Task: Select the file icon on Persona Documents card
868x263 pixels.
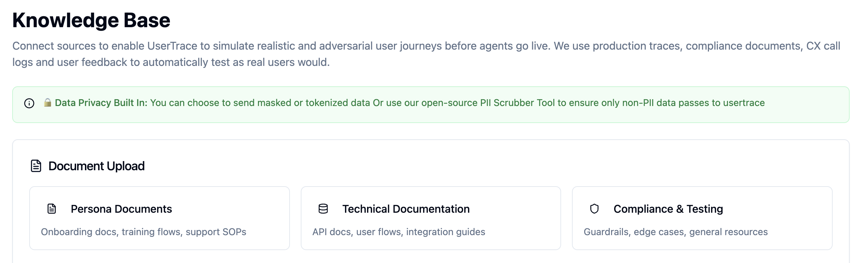Action: (x=52, y=209)
